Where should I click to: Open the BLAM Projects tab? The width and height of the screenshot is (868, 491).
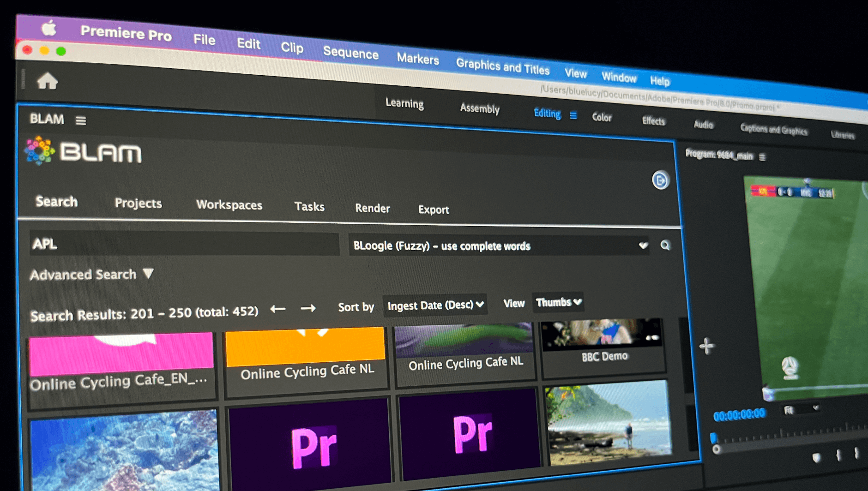tap(138, 204)
